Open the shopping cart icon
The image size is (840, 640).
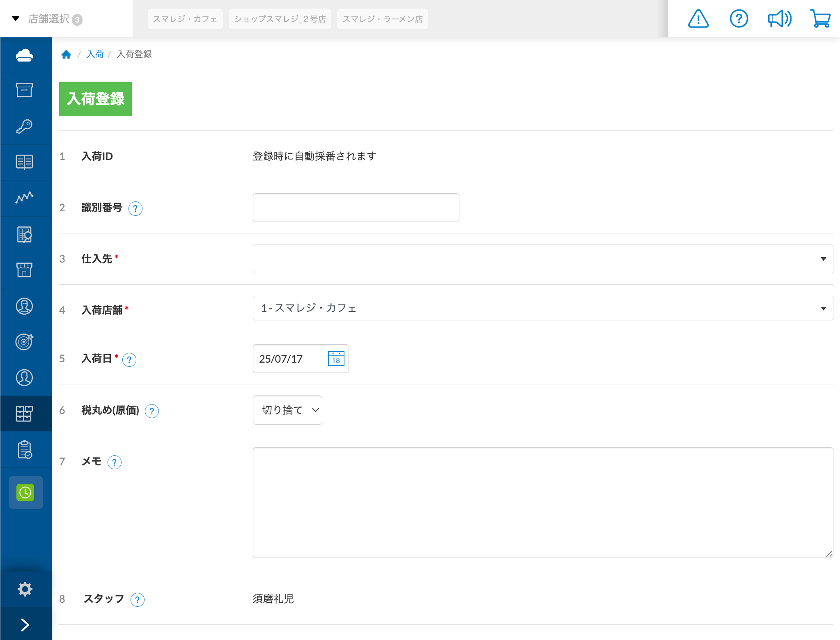tap(820, 19)
